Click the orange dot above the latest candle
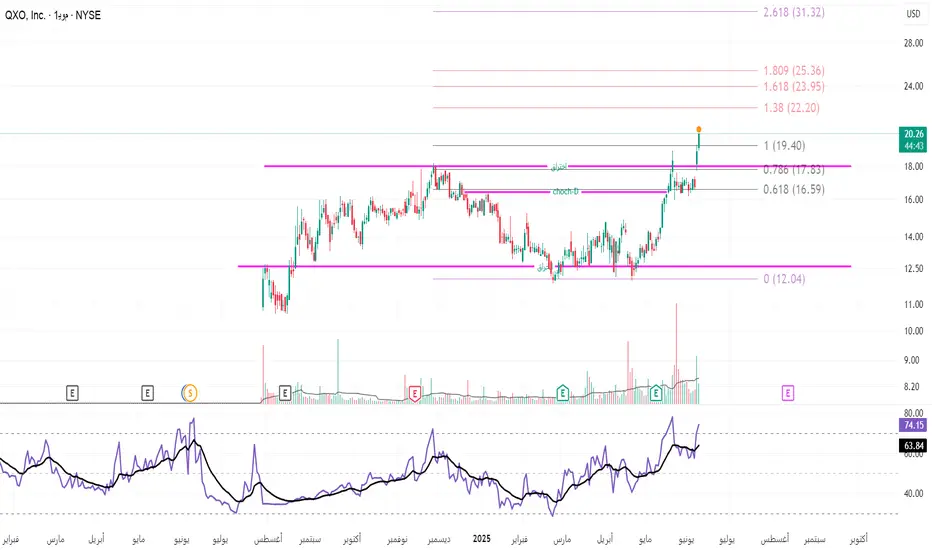 tap(698, 129)
